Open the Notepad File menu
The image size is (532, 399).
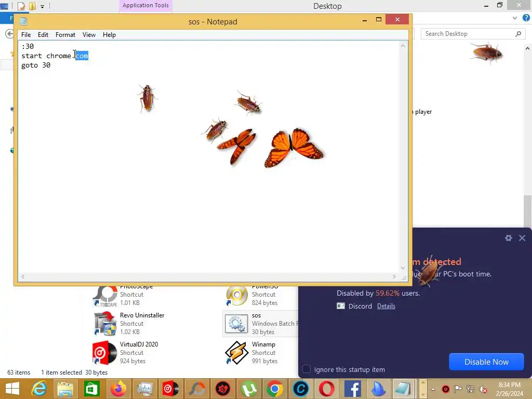(26, 35)
